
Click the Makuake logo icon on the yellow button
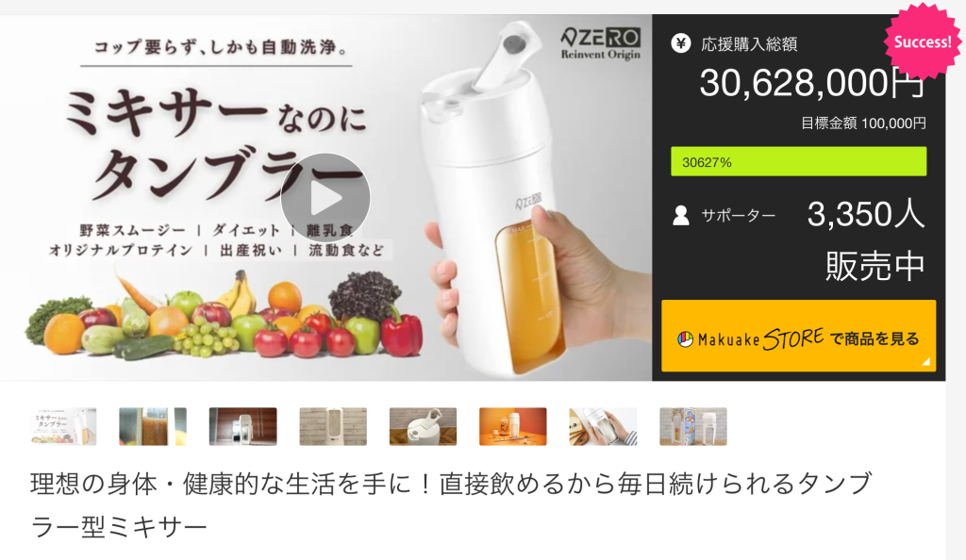tap(685, 339)
